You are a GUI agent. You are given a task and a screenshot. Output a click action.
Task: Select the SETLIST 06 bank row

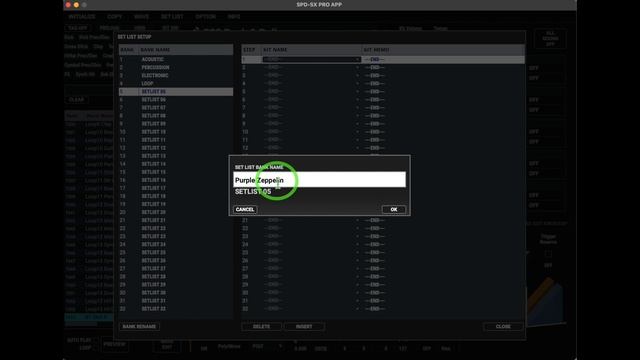(x=176, y=100)
